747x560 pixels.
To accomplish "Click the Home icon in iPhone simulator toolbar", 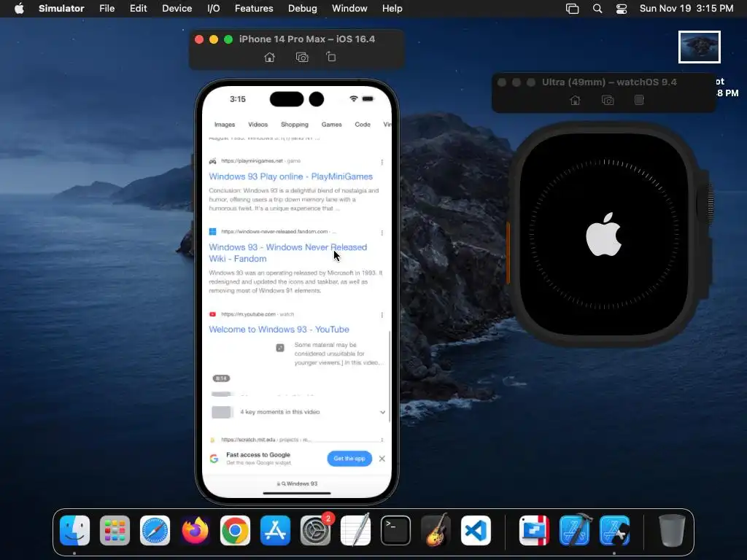I will pyautogui.click(x=270, y=57).
